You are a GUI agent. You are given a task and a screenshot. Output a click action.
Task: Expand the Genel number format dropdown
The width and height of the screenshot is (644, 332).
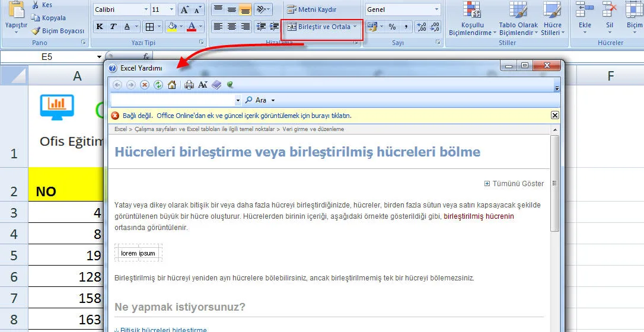(x=437, y=9)
